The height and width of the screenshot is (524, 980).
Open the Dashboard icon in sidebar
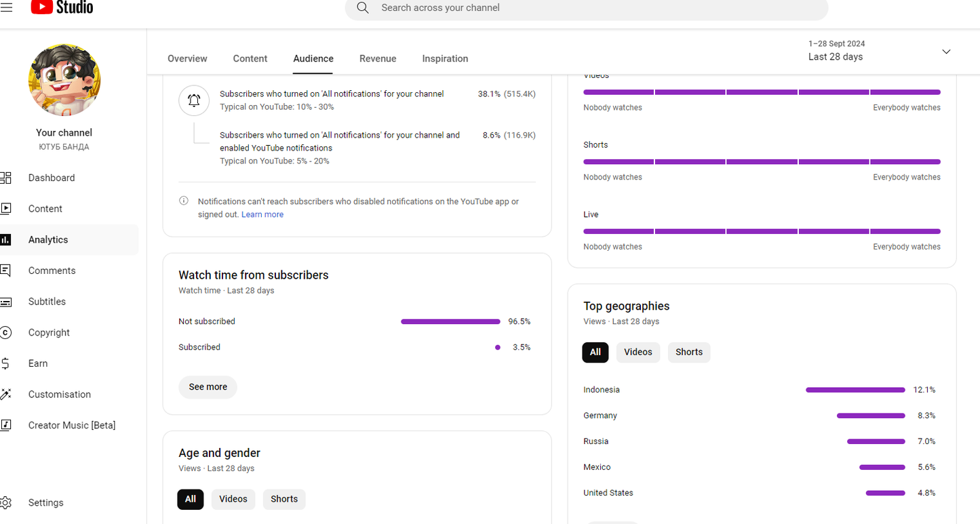(5, 178)
